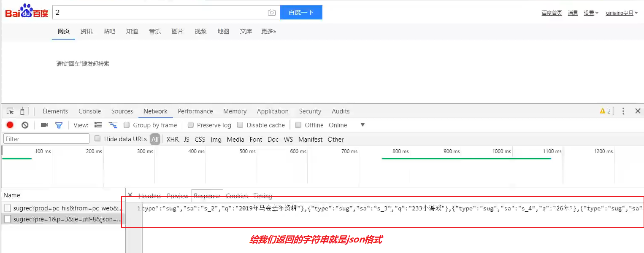Stop network recording with red button

[x=10, y=125]
